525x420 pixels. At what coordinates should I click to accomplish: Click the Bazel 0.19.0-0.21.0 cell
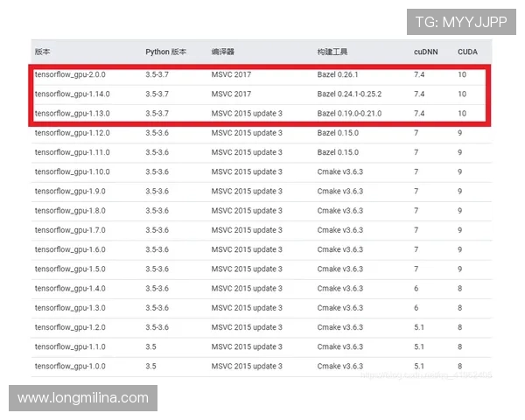click(x=349, y=114)
